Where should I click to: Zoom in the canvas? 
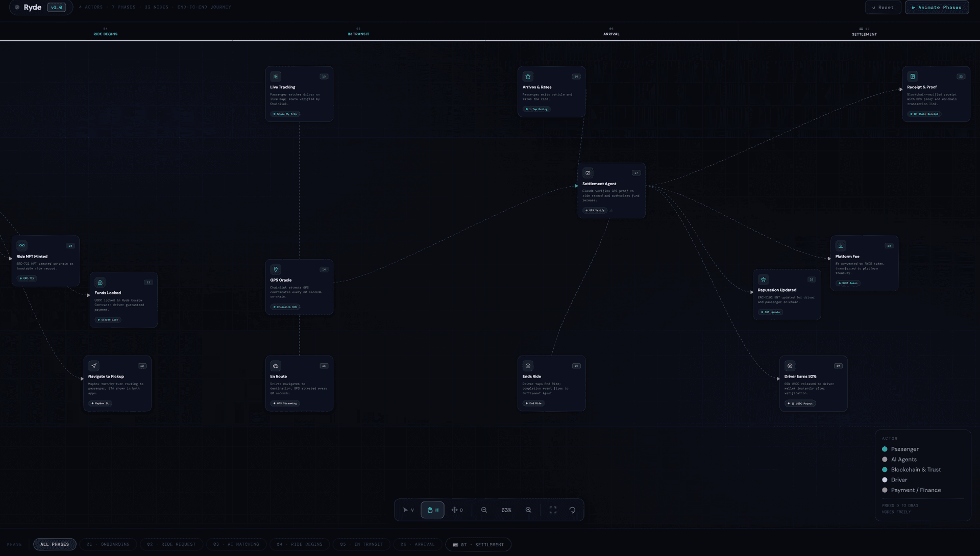pyautogui.click(x=528, y=510)
